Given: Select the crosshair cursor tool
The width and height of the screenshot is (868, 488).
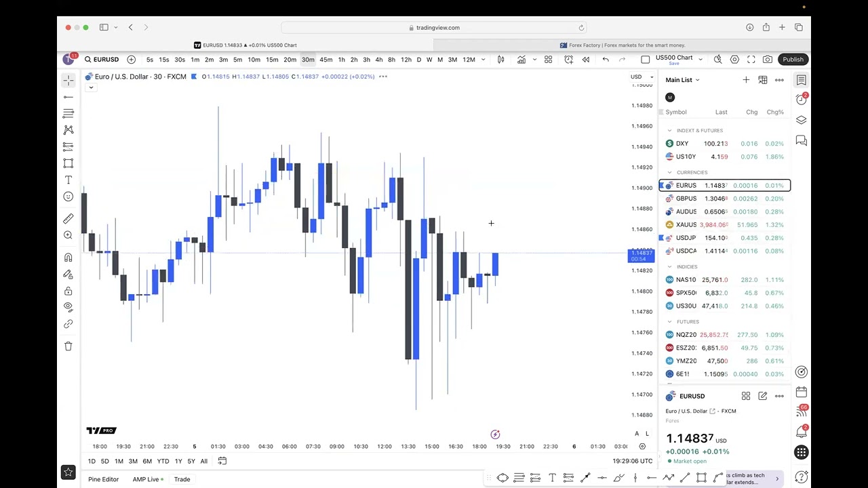Looking at the screenshot, I should pyautogui.click(x=68, y=81).
